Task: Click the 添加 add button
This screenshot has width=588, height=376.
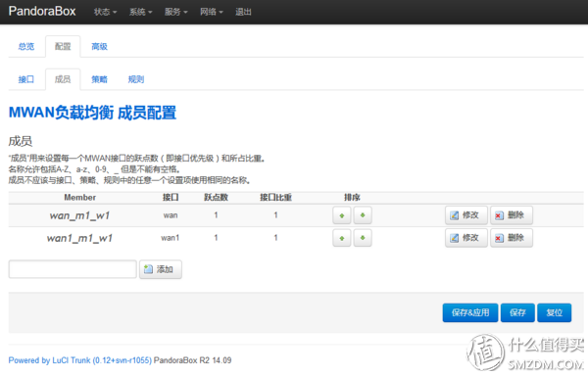Action: 161,269
